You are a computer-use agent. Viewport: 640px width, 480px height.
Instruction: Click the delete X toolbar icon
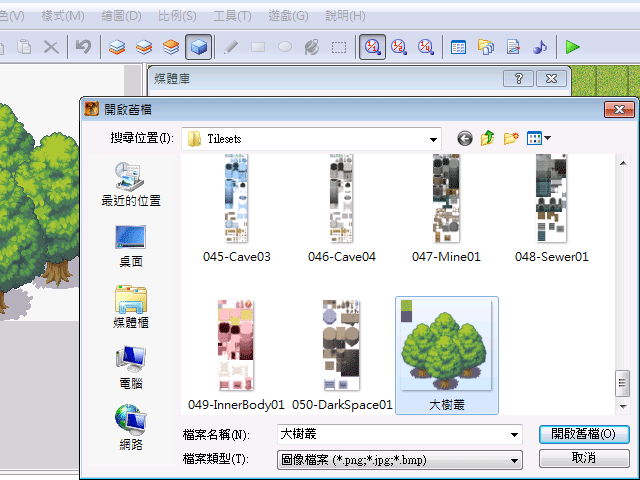(x=51, y=47)
